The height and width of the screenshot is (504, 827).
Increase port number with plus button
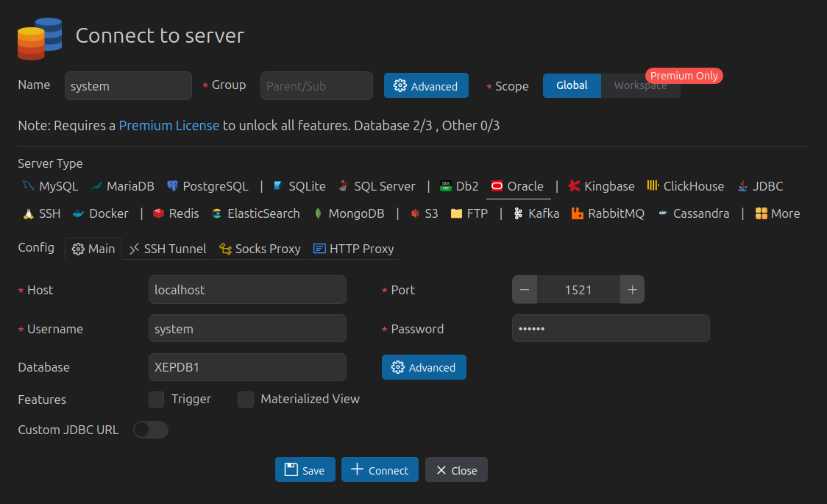632,290
